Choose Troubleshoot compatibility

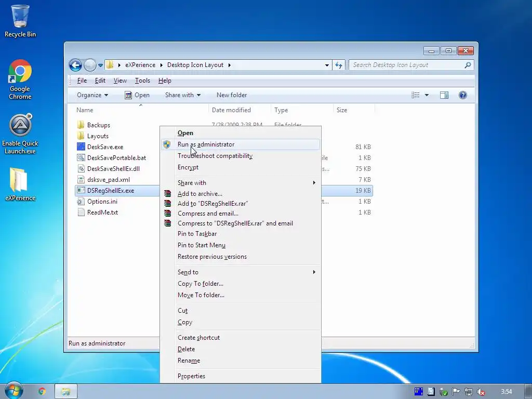[241, 156]
